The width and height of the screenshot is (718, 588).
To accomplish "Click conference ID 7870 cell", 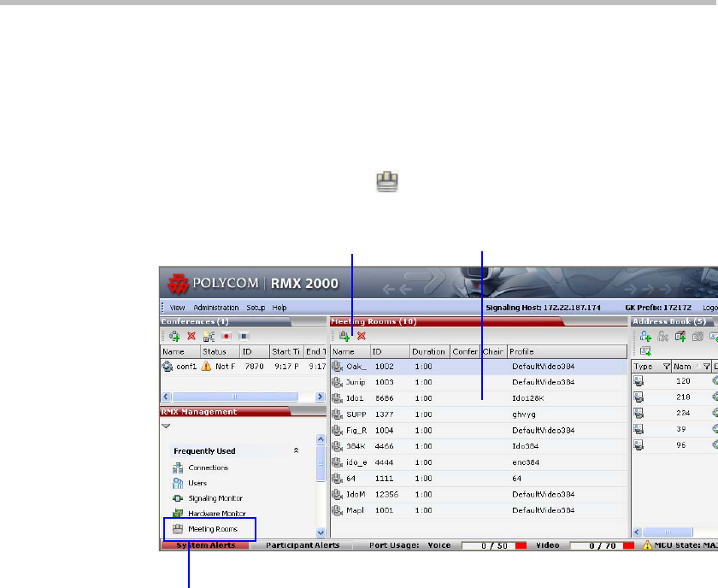I will point(254,367).
